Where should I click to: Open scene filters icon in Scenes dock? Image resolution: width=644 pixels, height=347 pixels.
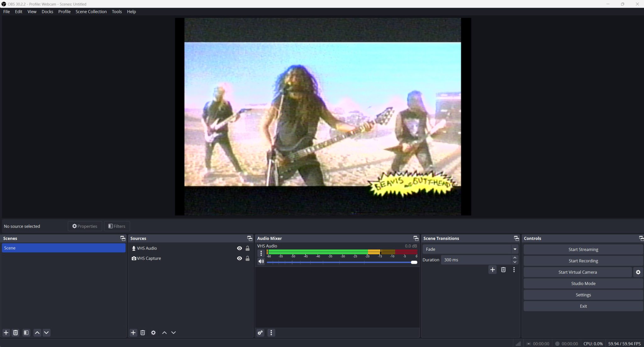[26, 333]
